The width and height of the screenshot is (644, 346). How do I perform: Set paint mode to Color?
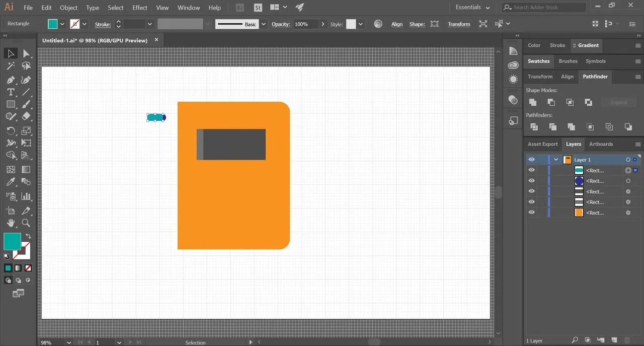(8, 268)
